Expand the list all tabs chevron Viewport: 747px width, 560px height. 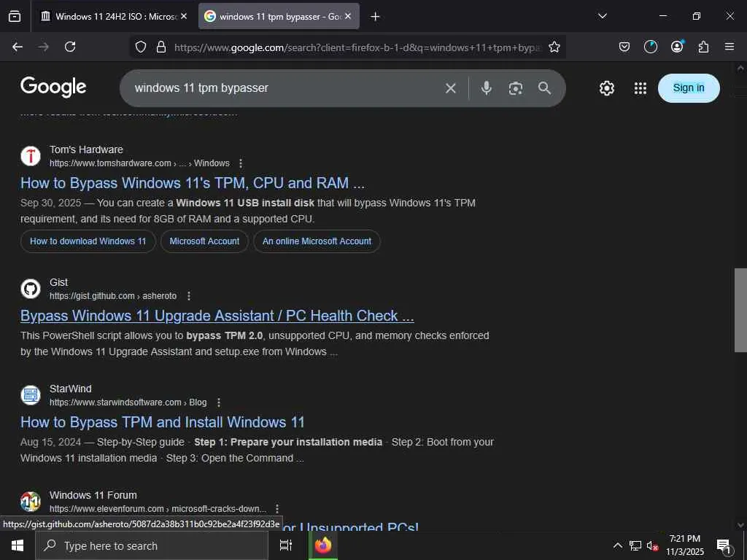[x=602, y=16]
